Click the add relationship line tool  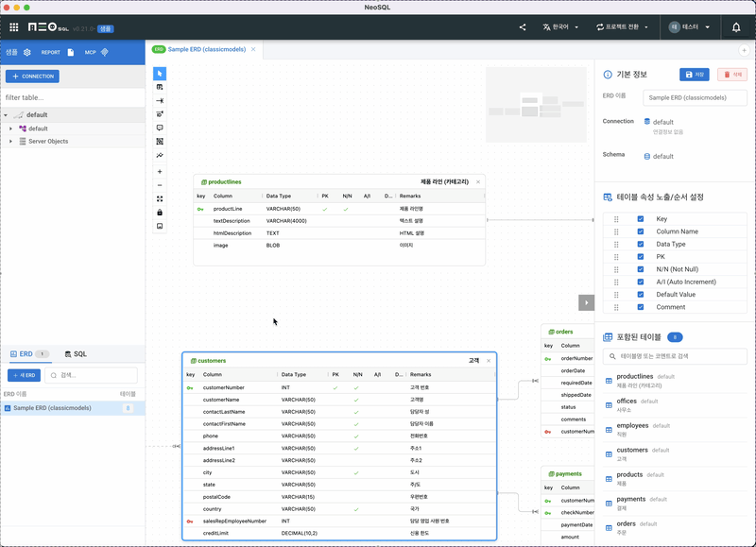click(160, 100)
